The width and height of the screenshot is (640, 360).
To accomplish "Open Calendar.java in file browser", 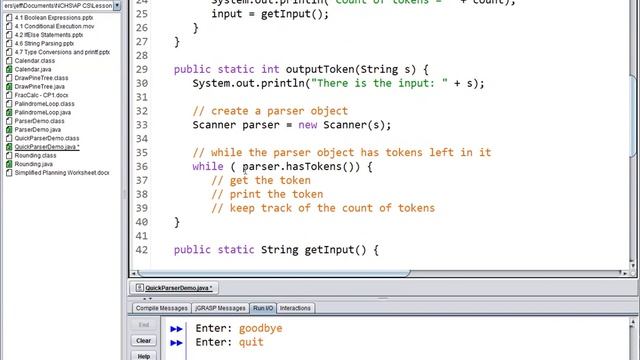I will [x=33, y=69].
